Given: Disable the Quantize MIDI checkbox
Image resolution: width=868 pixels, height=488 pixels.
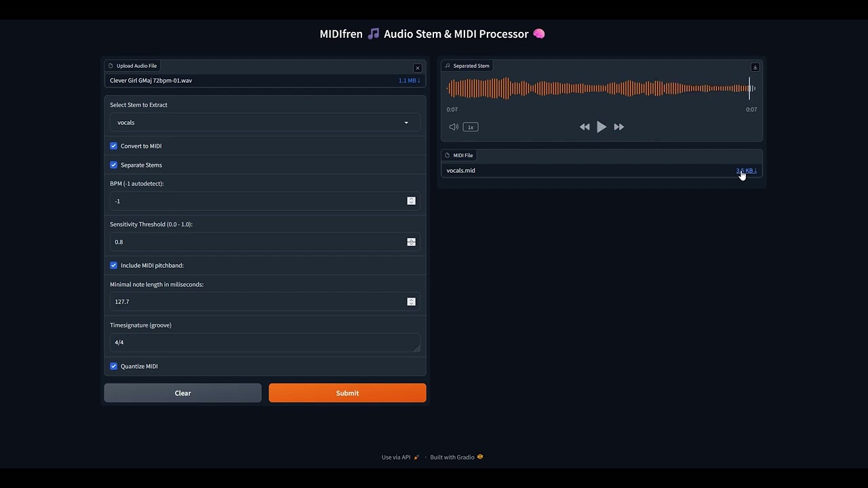Looking at the screenshot, I should [114, 366].
